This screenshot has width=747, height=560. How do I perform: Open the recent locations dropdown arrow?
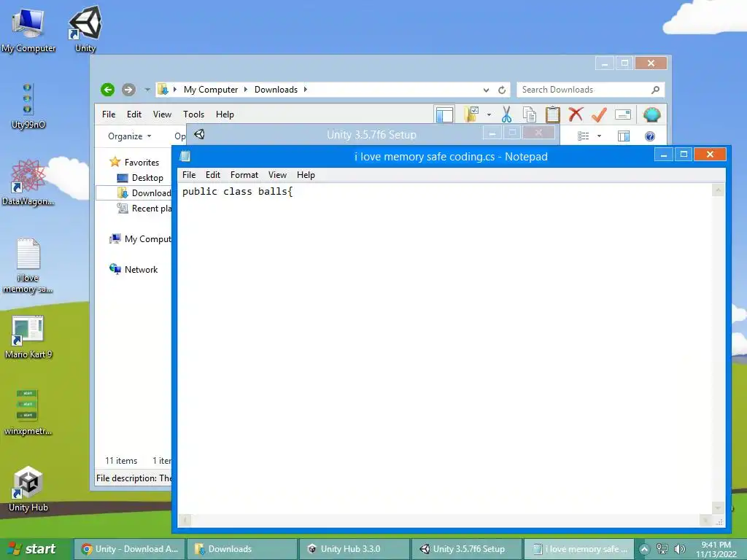pos(147,90)
